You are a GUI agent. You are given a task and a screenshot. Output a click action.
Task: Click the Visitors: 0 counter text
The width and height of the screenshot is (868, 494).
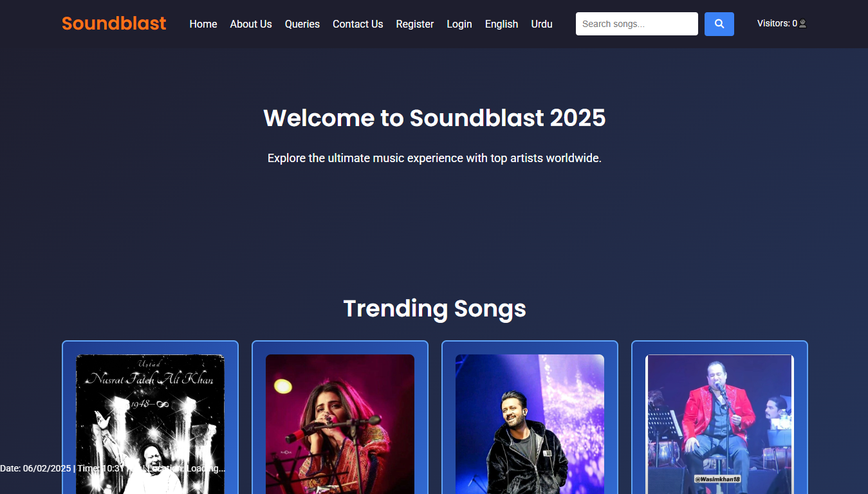(x=777, y=24)
